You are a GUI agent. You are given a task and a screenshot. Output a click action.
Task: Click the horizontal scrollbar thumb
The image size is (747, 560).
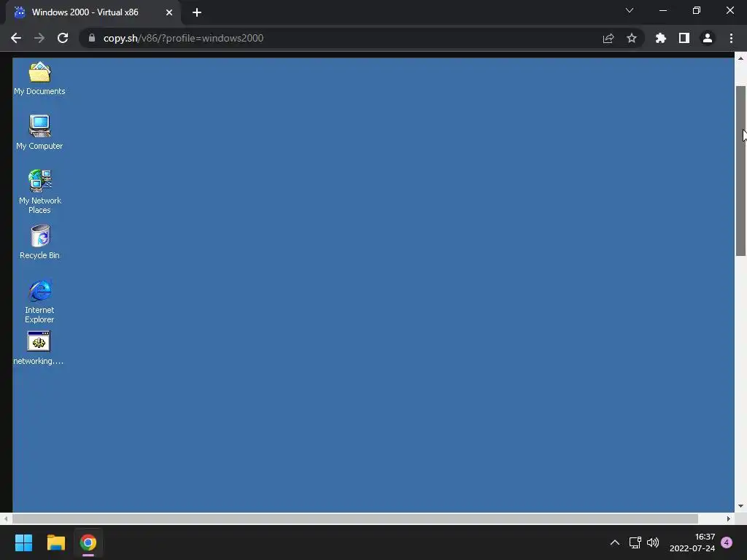(x=355, y=518)
